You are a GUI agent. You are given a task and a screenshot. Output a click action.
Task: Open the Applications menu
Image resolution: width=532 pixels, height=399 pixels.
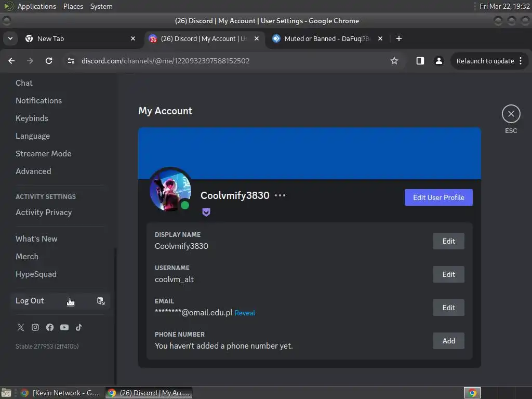tap(37, 6)
